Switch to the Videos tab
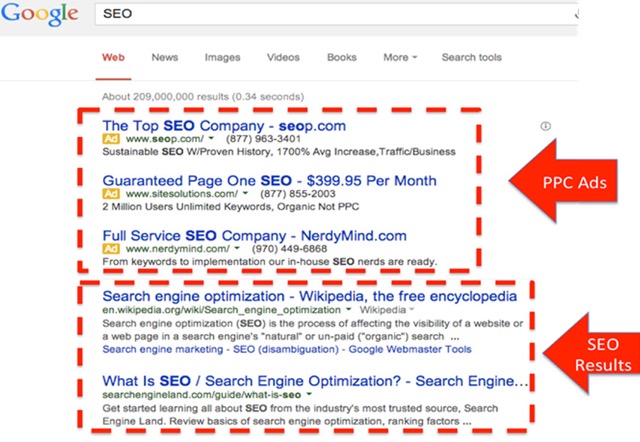640x442 pixels. [283, 58]
